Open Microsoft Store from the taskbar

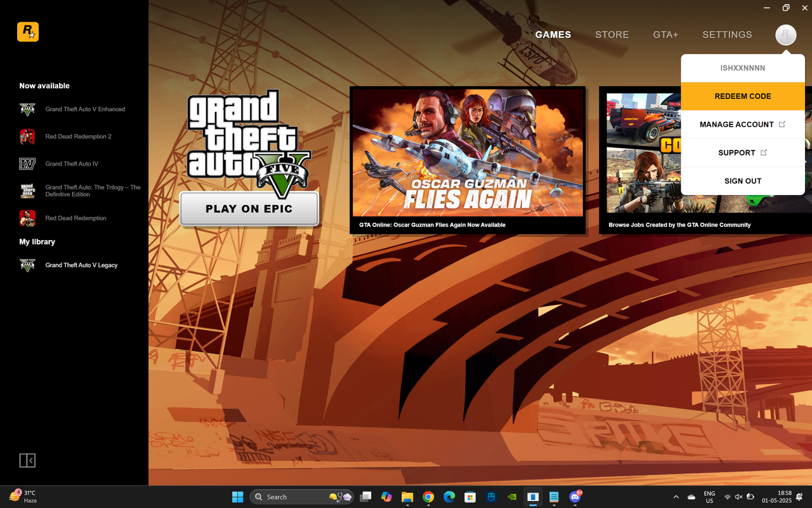pos(470,497)
